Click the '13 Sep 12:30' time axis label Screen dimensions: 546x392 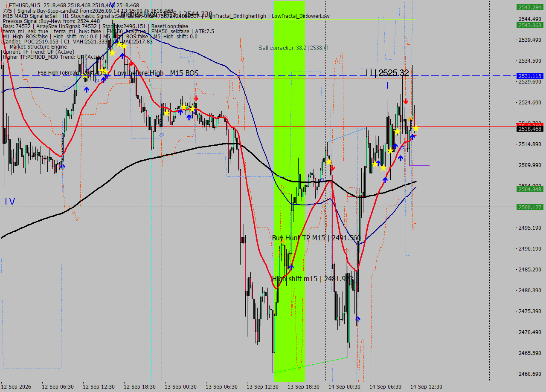pos(262,387)
